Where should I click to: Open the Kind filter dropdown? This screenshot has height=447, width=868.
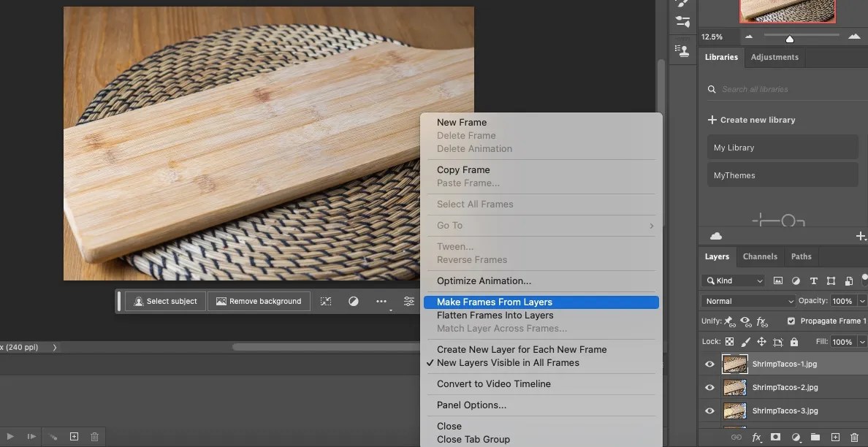coord(733,280)
